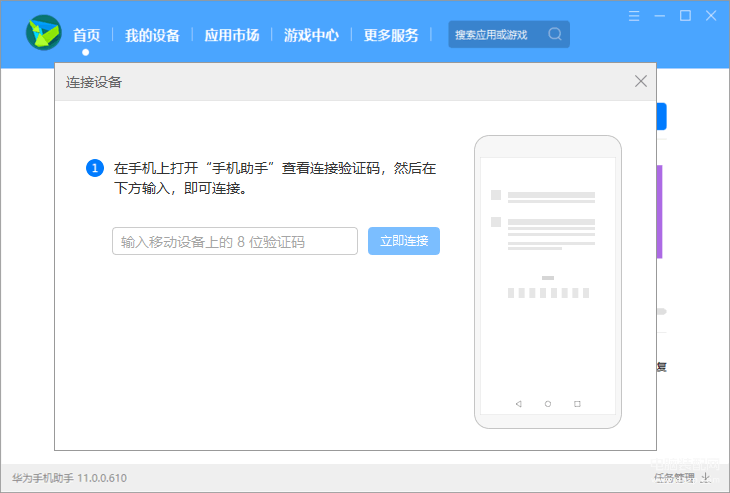Click the HiSuite bird logo icon
Viewport: 730px width, 493px height.
44,34
